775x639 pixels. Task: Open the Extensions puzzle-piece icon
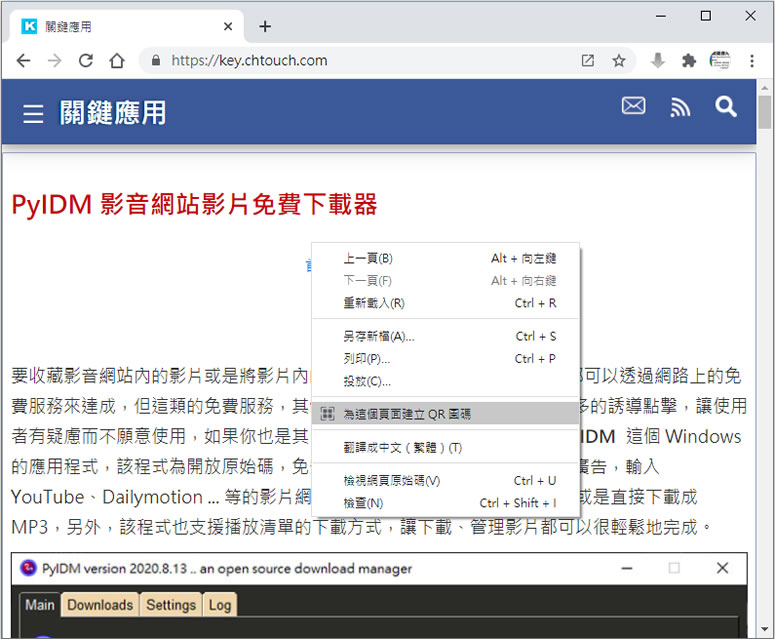click(689, 61)
